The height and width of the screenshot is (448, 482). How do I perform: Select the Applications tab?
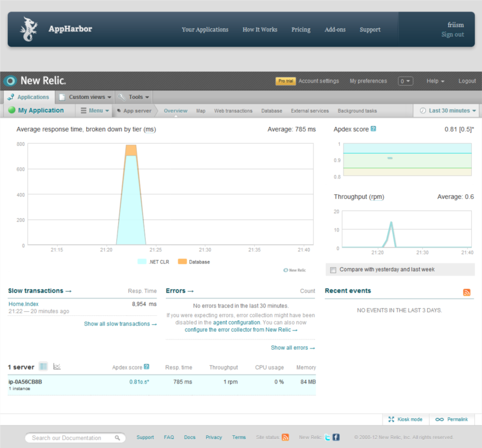tap(30, 97)
